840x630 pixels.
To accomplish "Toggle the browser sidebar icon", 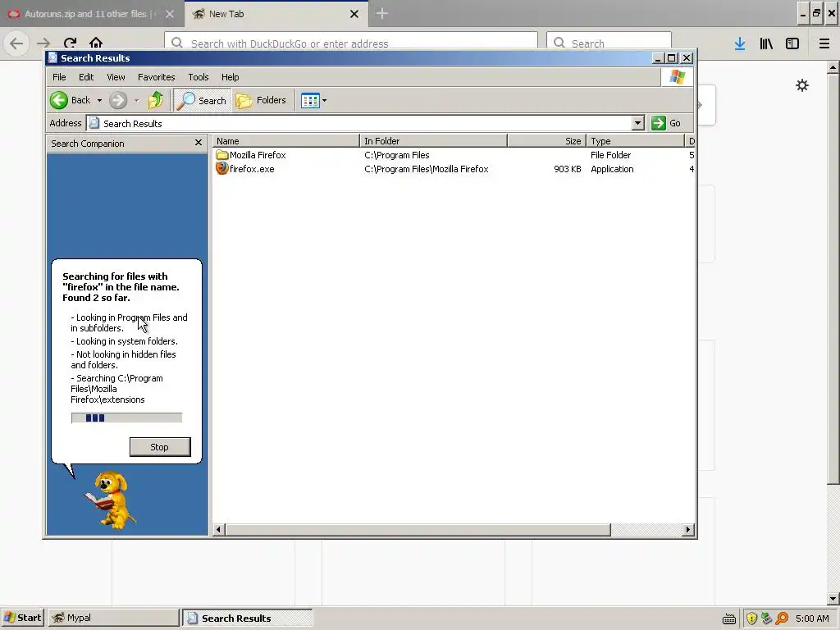I will tap(792, 43).
